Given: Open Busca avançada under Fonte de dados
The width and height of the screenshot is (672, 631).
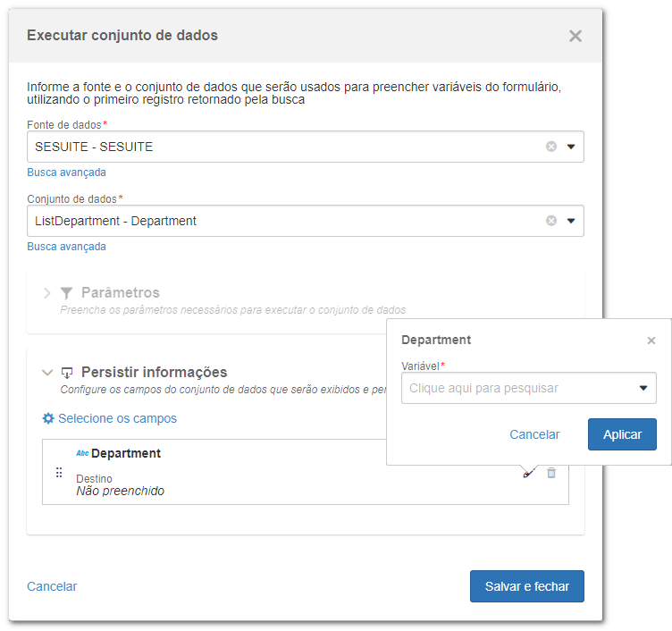Looking at the screenshot, I should [66, 172].
